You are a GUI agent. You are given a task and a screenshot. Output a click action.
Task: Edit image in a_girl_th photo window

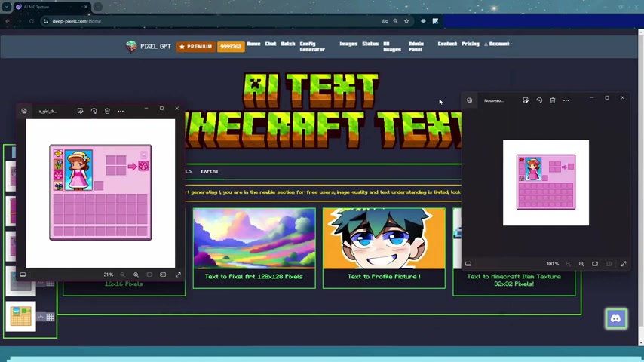(x=80, y=111)
